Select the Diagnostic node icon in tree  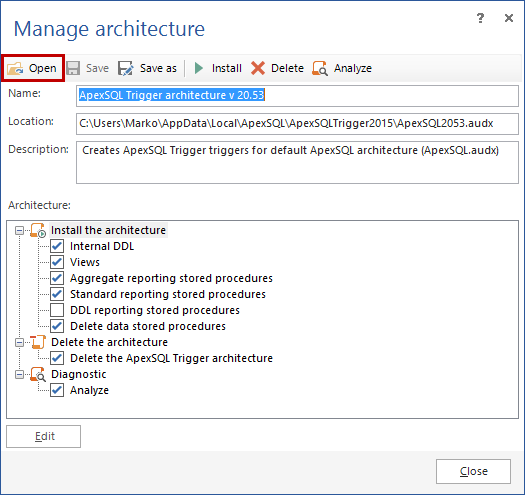[x=38, y=374]
